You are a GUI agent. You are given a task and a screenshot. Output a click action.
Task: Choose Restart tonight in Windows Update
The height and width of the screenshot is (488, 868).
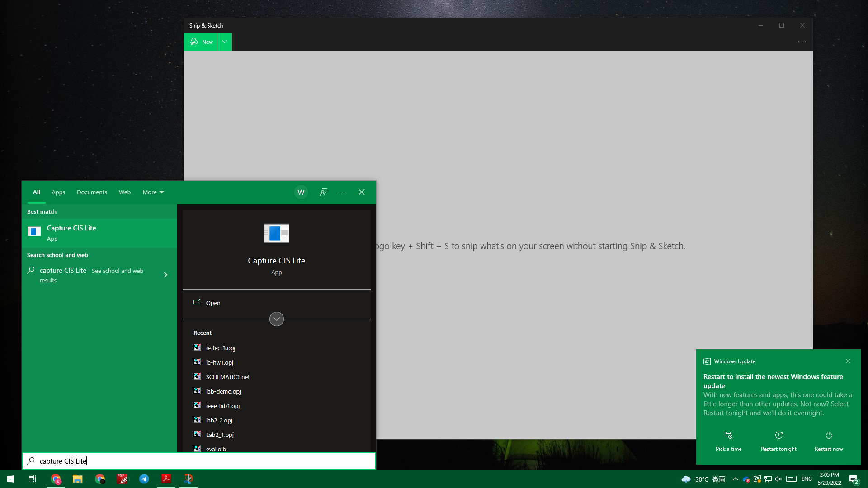coord(778,441)
